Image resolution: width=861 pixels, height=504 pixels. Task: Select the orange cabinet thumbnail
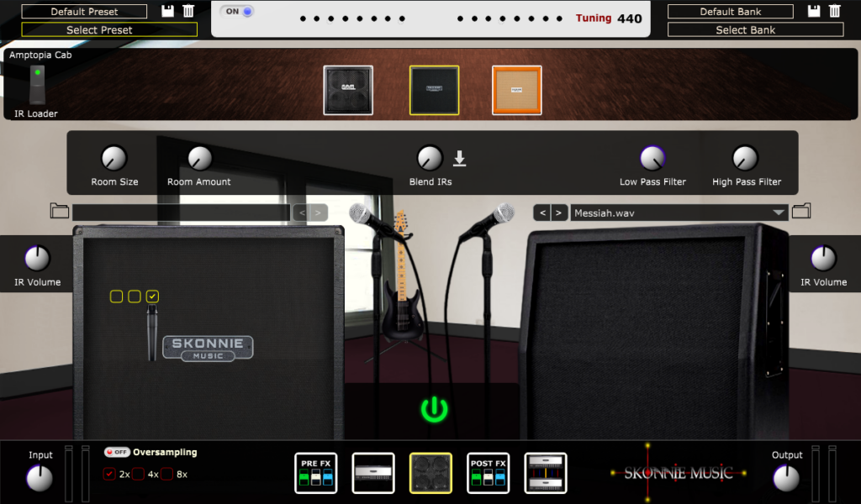[x=517, y=91]
